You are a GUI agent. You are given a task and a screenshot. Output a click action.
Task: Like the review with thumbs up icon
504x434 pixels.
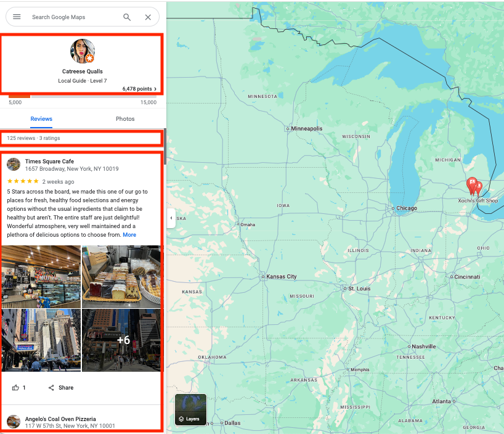[x=16, y=388]
